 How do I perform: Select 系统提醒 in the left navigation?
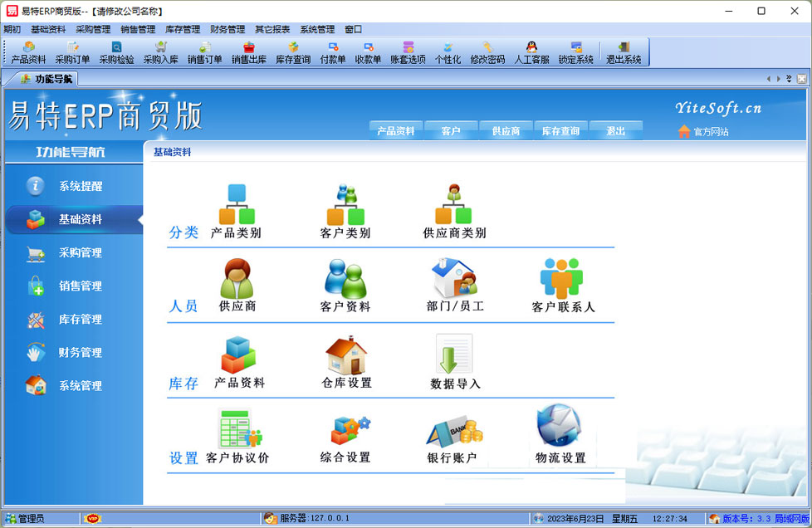point(80,187)
